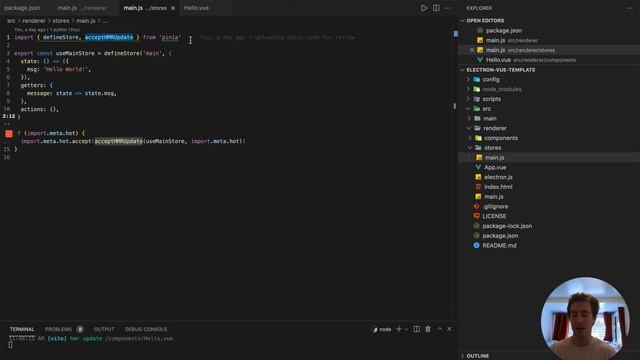Open the Explorer panel ellipsis menu

(x=630, y=8)
